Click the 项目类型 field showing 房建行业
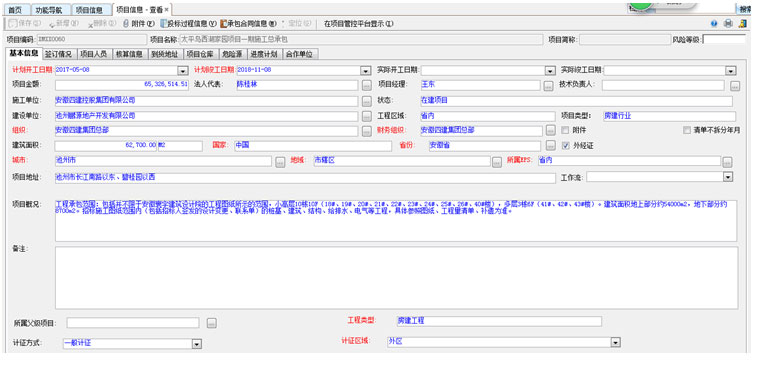757x370 pixels. (x=669, y=116)
